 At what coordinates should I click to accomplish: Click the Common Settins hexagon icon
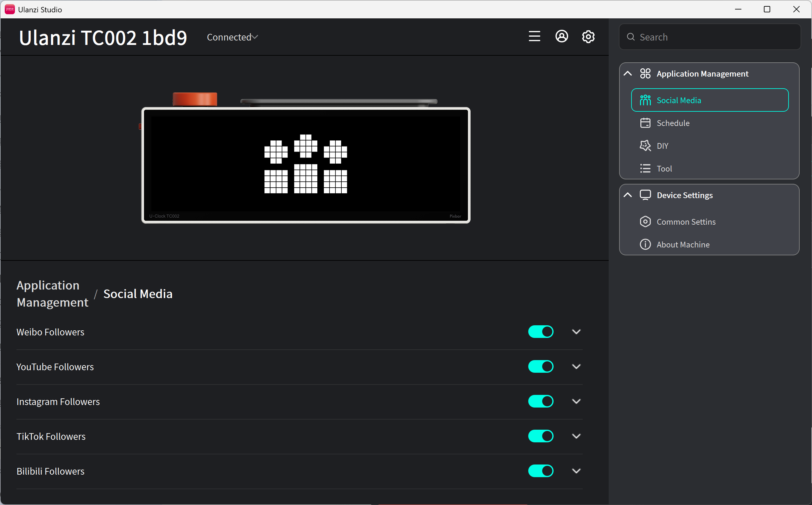pyautogui.click(x=645, y=222)
